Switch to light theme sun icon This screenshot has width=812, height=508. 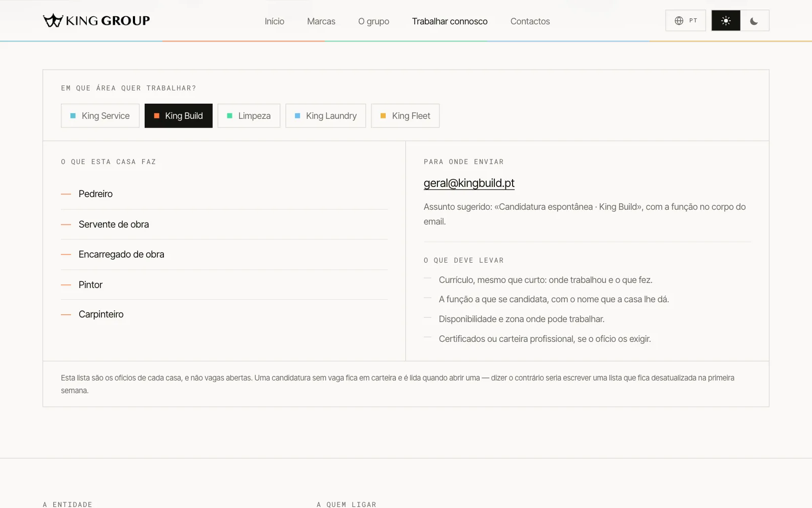[x=726, y=21]
